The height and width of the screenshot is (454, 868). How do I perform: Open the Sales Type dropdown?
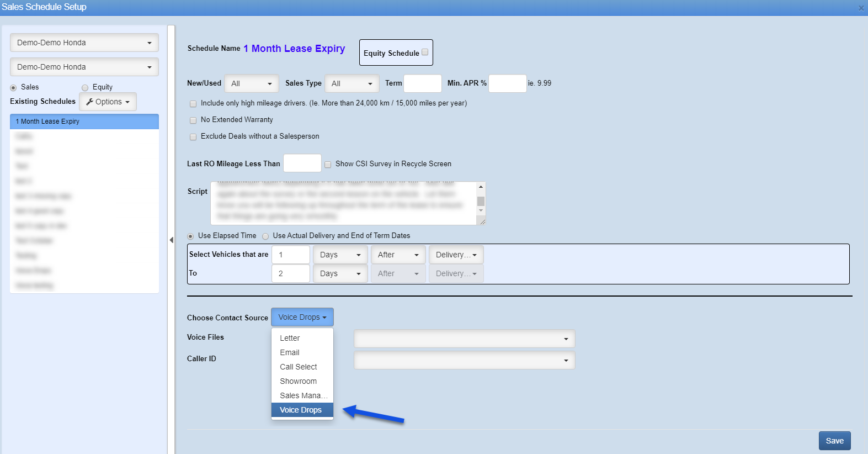click(352, 83)
